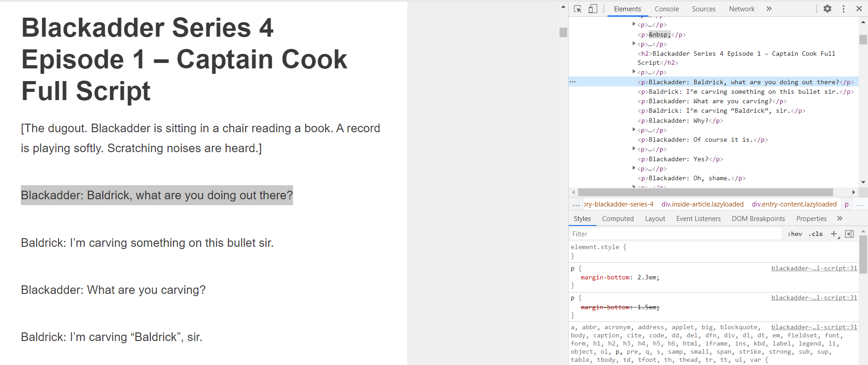Open the Sources tab

704,9
